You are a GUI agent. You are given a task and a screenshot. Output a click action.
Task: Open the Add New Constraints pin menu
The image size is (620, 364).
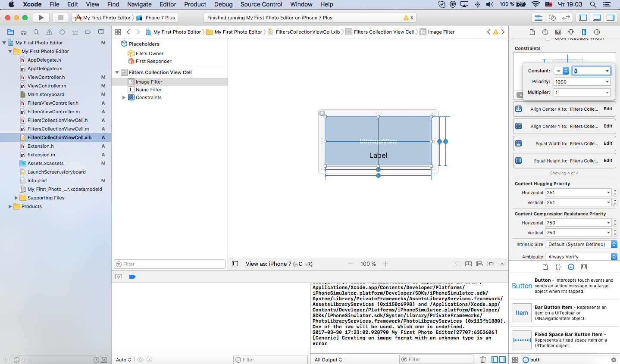491,264
